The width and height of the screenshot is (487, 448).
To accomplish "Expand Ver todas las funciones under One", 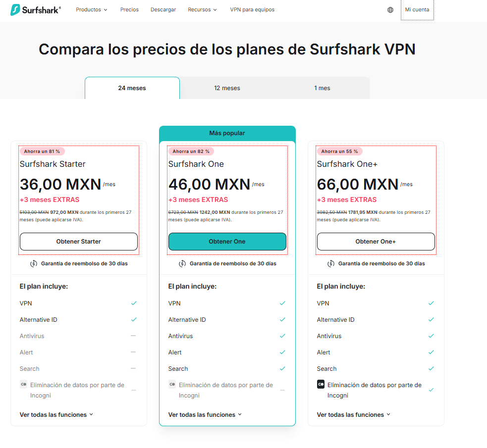I will click(205, 415).
